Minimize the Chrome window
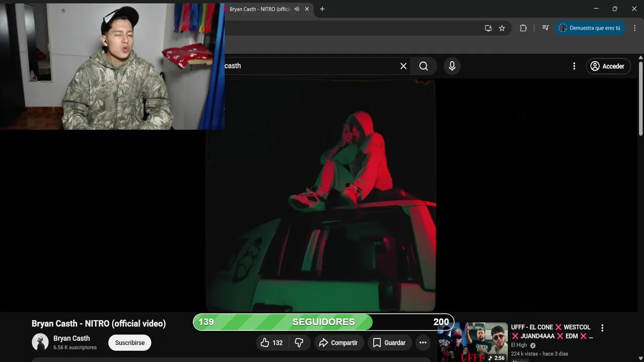Image resolution: width=644 pixels, height=362 pixels. point(596,9)
